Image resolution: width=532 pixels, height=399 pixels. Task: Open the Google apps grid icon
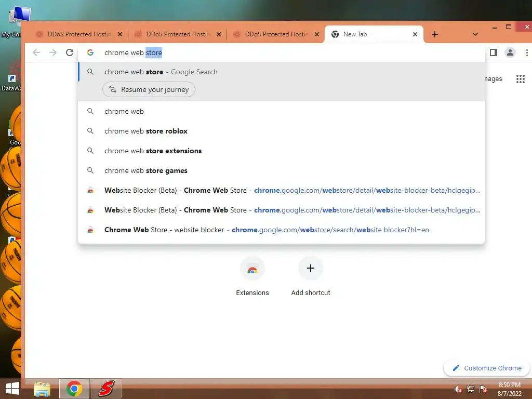click(521, 79)
